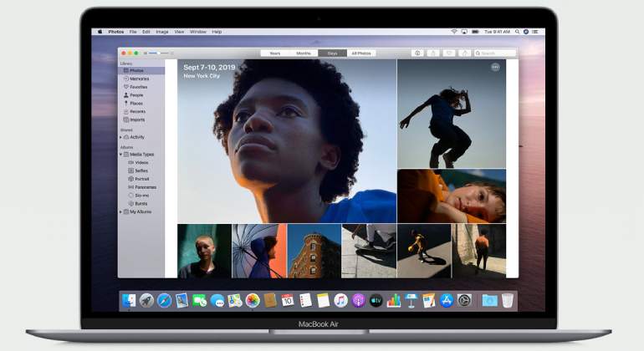Image resolution: width=644 pixels, height=351 pixels.
Task: Open the more options button on jumping photo
Action: tap(495, 68)
